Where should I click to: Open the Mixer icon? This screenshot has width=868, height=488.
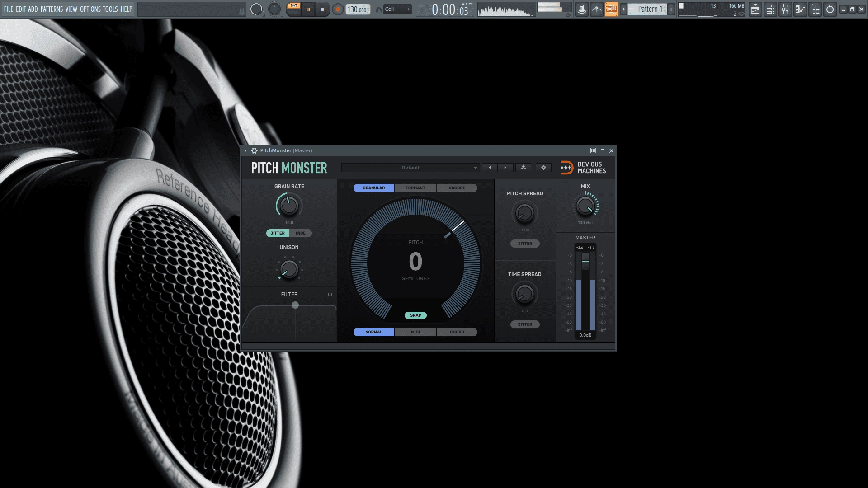coord(785,9)
